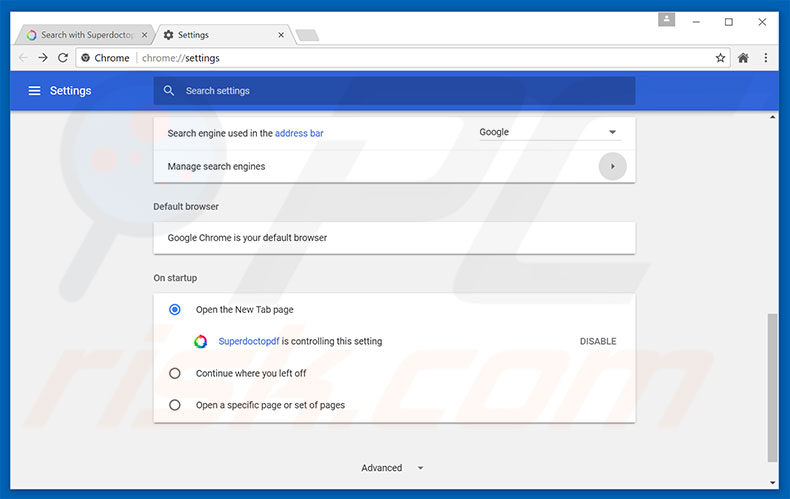Click the address bar link

(x=299, y=133)
